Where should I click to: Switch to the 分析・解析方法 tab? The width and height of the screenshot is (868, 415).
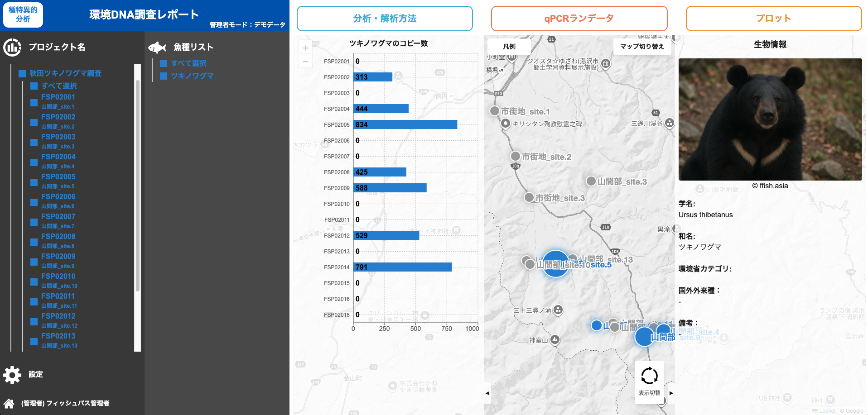[x=385, y=19]
